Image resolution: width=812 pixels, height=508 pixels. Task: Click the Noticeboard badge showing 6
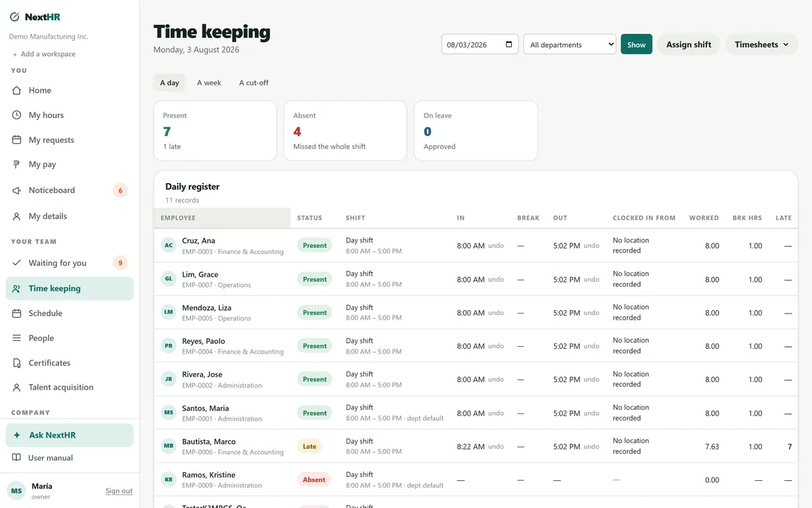coord(120,190)
